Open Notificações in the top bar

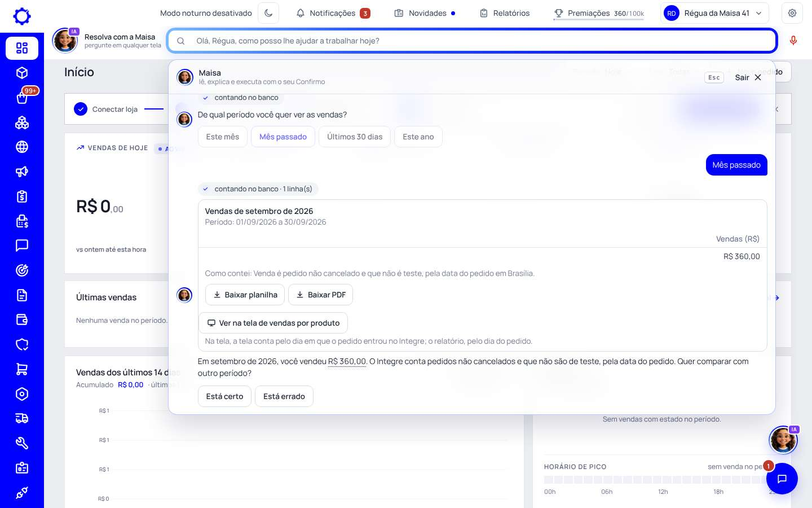[333, 13]
